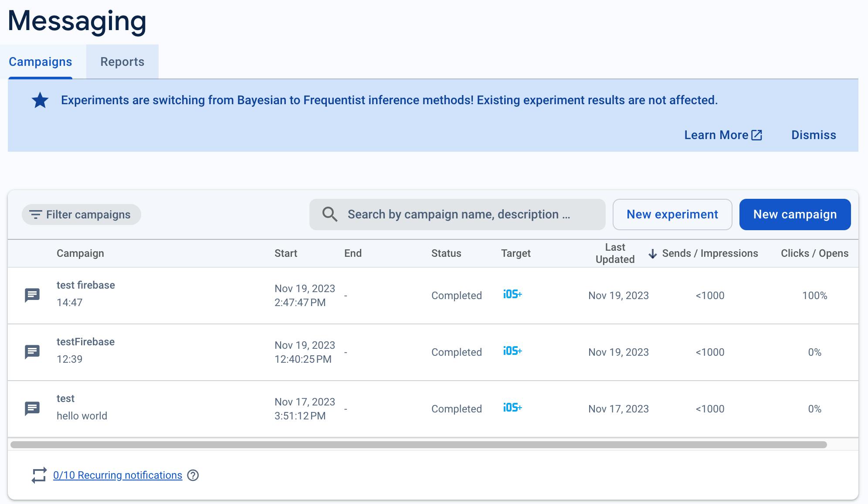Screen dimensions: 868x504
Task: Click the recurring loop icon at the bottom
Action: (39, 475)
